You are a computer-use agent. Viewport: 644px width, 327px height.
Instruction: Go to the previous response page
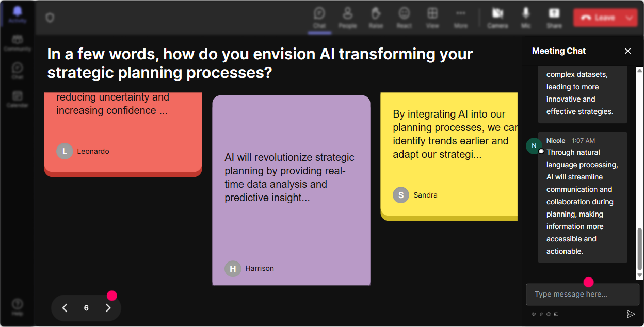click(65, 308)
